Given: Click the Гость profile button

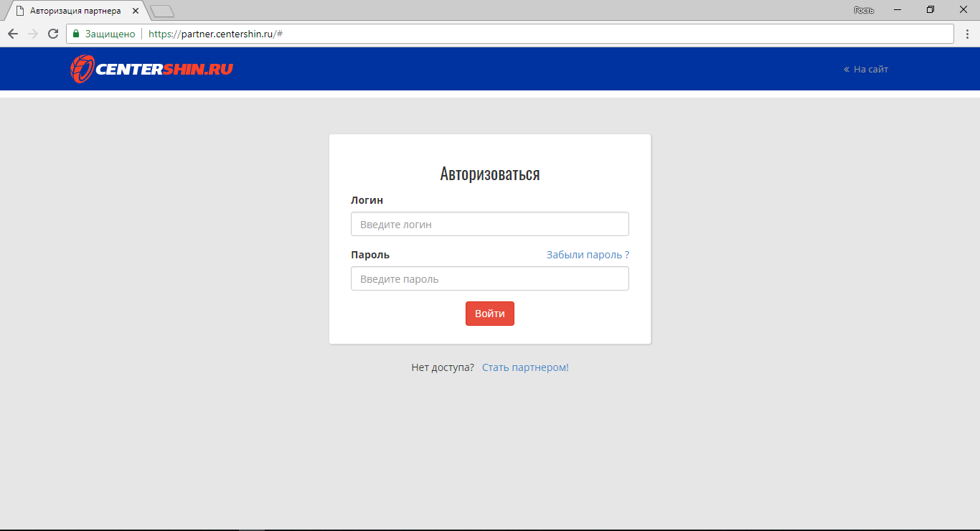Looking at the screenshot, I should pos(864,10).
